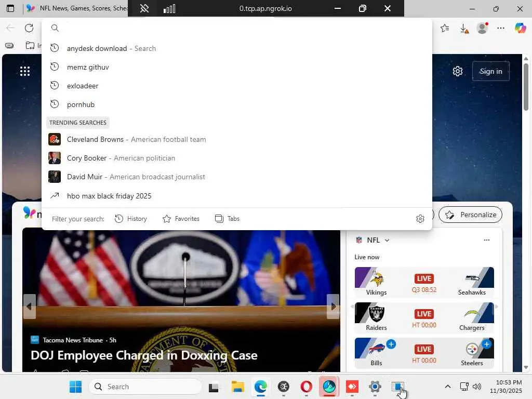This screenshot has width=532, height=399.
Task: Click the Personalize button
Action: [470, 215]
